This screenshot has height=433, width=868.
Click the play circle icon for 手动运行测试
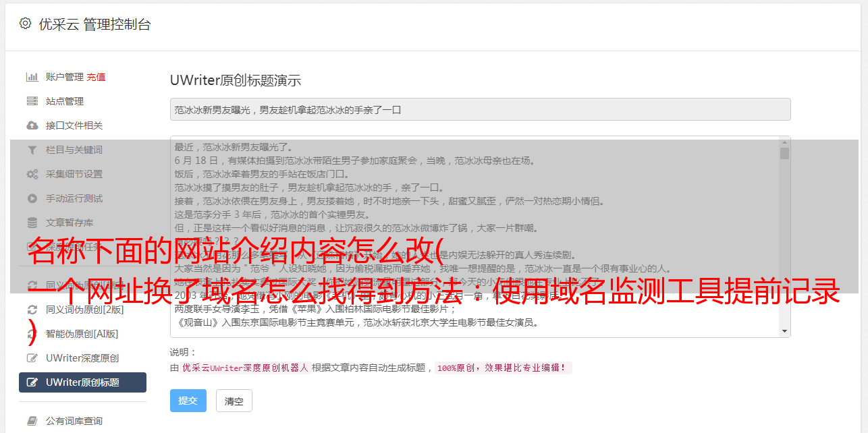(x=32, y=198)
